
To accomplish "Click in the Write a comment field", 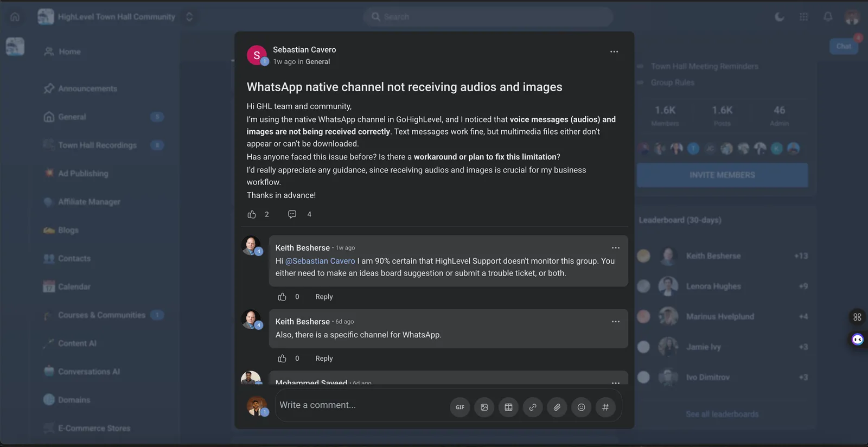I will [x=361, y=405].
